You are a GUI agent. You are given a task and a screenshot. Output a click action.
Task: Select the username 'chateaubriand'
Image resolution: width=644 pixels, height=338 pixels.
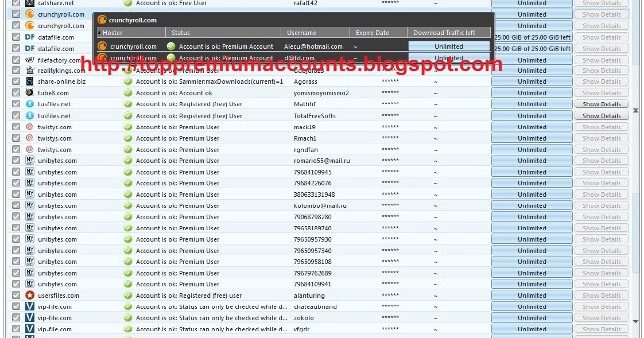pos(315,306)
